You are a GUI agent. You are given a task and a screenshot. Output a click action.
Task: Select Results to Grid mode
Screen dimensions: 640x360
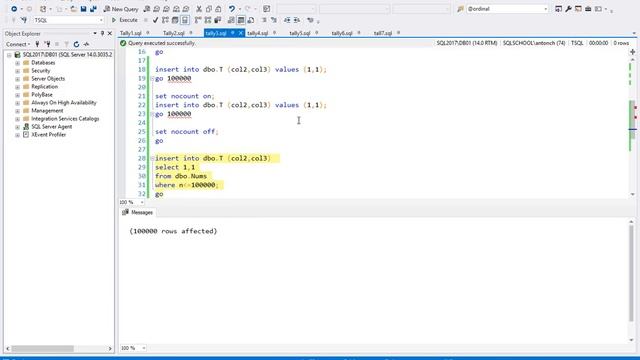(241, 20)
